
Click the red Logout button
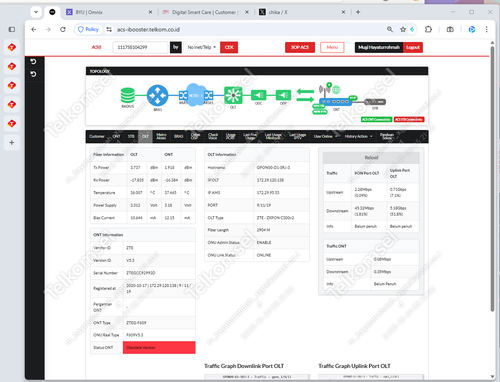click(x=413, y=47)
